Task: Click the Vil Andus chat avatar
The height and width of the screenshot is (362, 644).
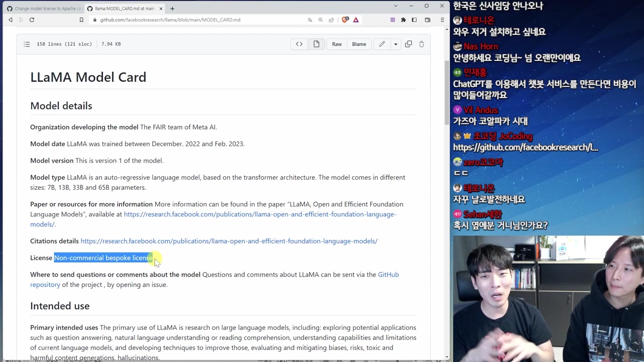Action: pos(458,110)
